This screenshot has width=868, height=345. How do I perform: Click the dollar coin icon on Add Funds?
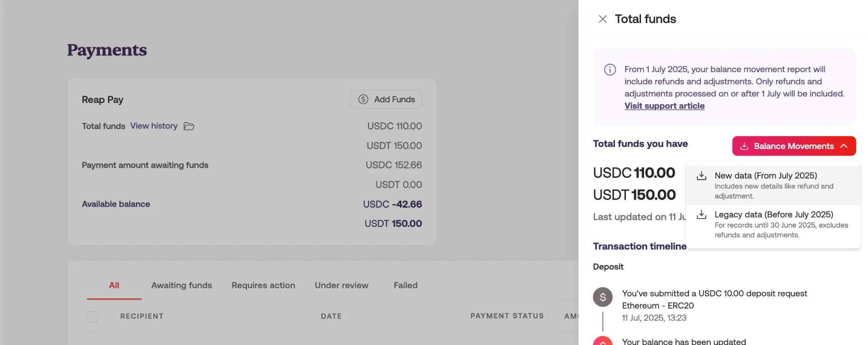(x=363, y=100)
